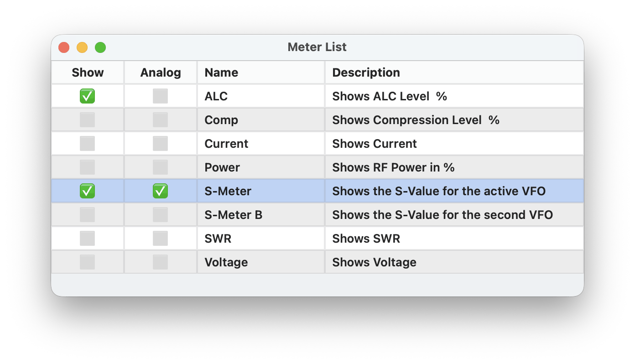The height and width of the screenshot is (364, 635).
Task: Tick Analog for the Voltage meter
Action: tap(160, 262)
